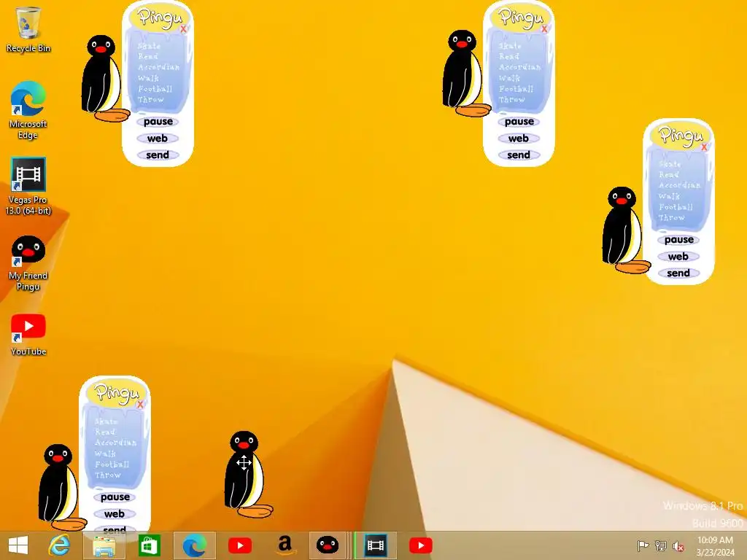Viewport: 747px width, 560px height.
Task: Switch to Microsoft Edge on the taskbar
Action: click(x=194, y=545)
